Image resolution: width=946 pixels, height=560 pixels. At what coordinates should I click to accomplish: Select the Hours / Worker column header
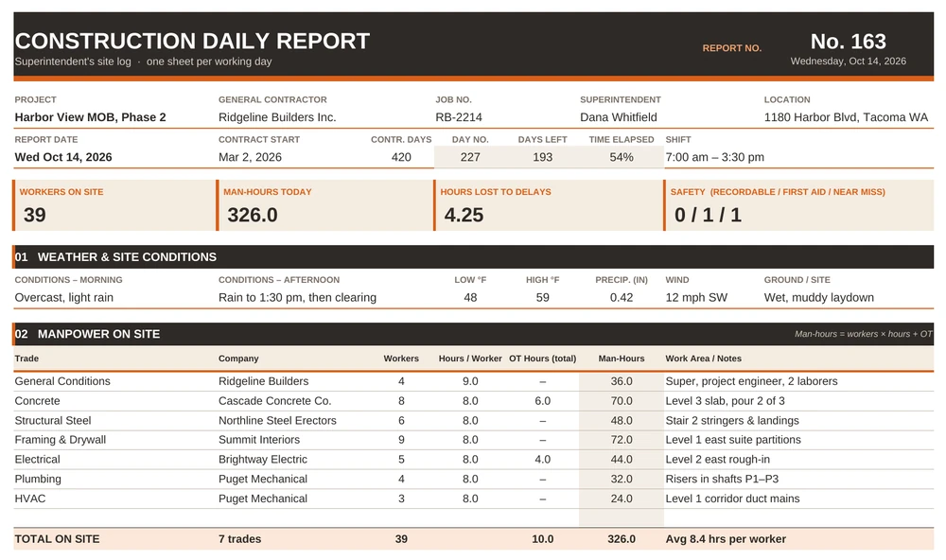point(470,359)
